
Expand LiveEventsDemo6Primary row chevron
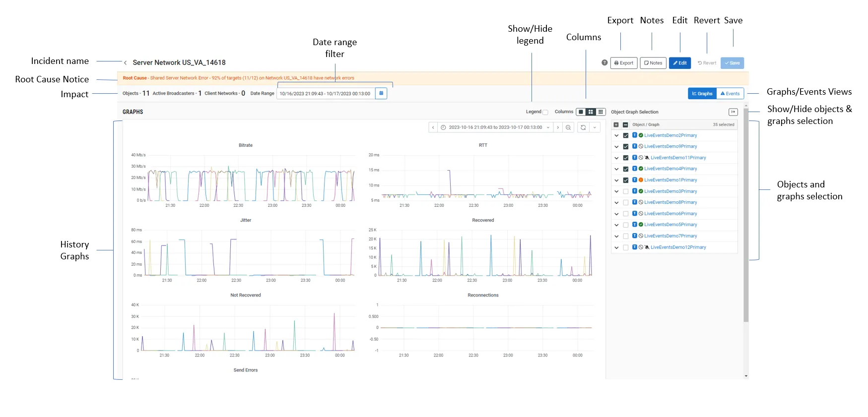pos(616,214)
